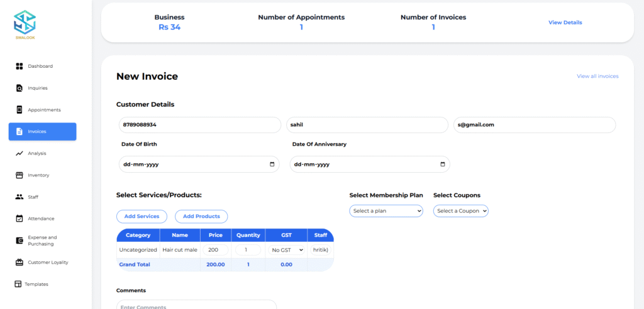Image resolution: width=644 pixels, height=309 pixels.
Task: Click the Inquiries sidebar icon
Action: click(x=19, y=88)
